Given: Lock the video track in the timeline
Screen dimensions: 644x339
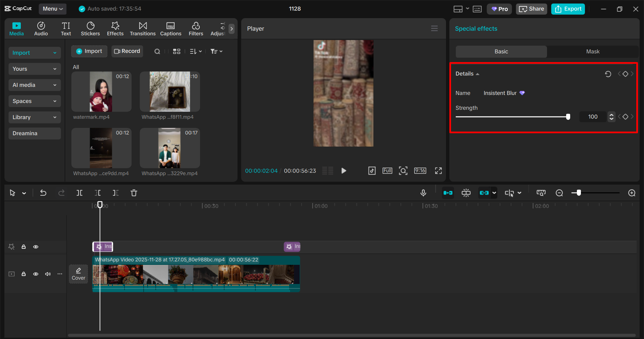Looking at the screenshot, I should [x=23, y=274].
